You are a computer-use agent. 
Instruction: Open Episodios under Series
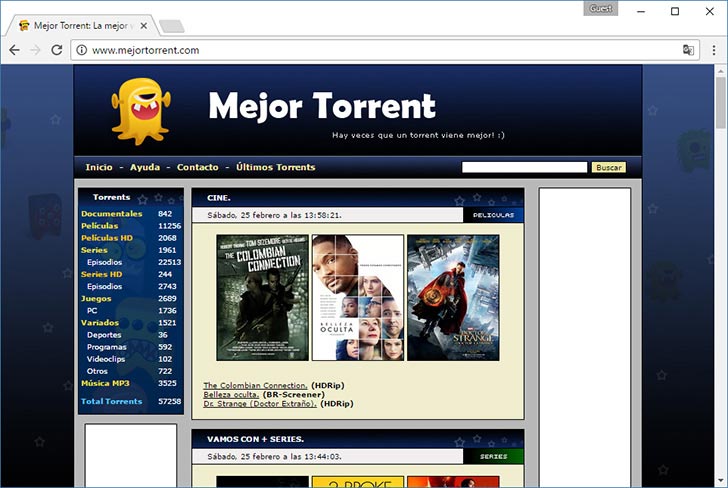pos(104,262)
